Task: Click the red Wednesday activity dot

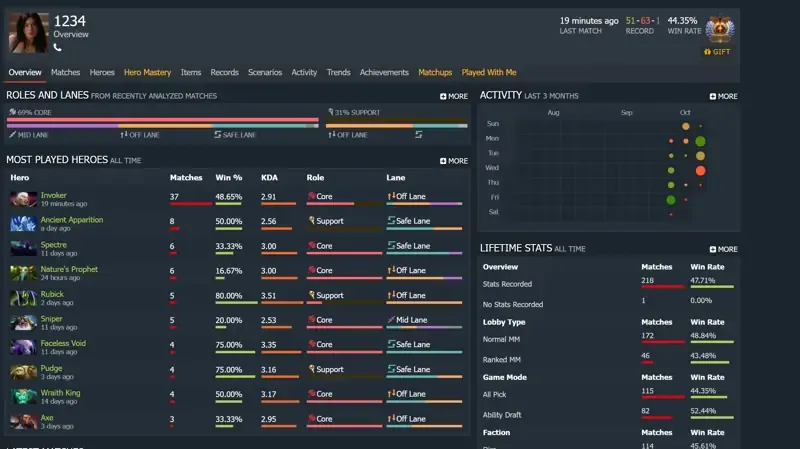Action: pos(701,170)
